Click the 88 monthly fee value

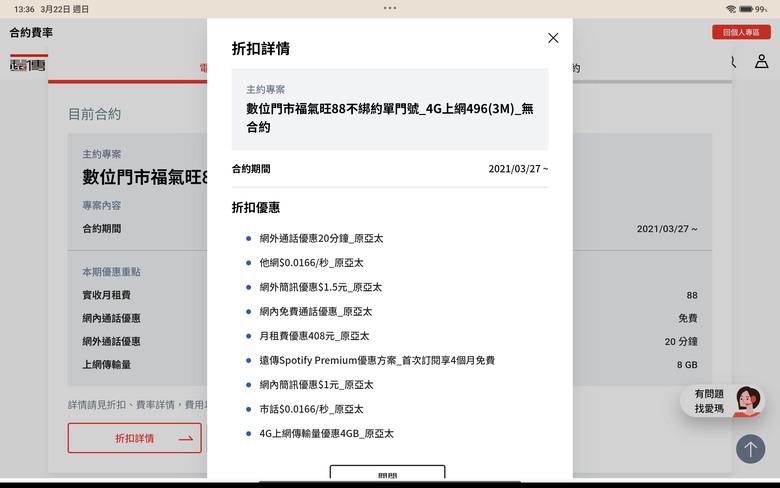tap(691, 295)
